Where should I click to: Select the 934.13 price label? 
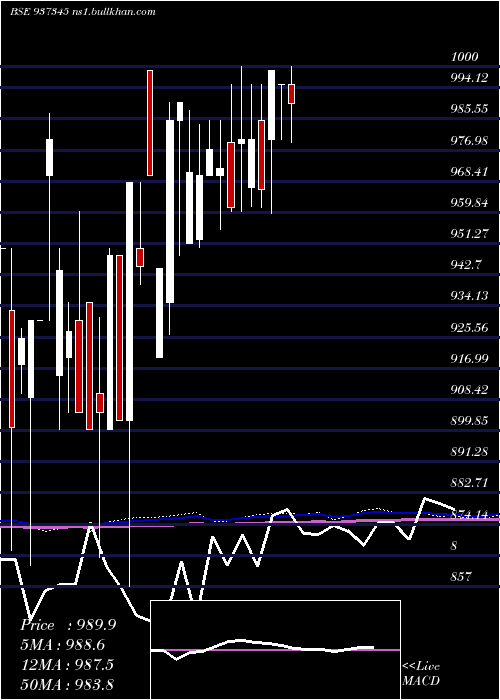[x=469, y=296]
